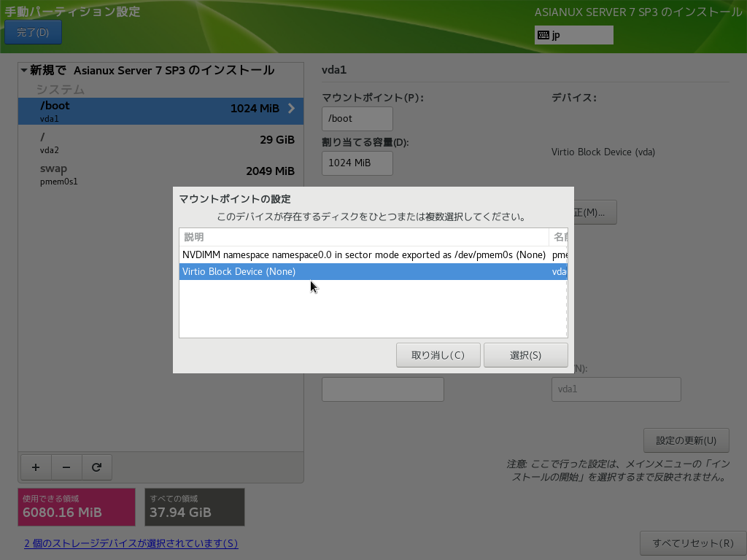This screenshot has width=747, height=560.
Task: Open the selected storage devices link
Action: (131, 543)
